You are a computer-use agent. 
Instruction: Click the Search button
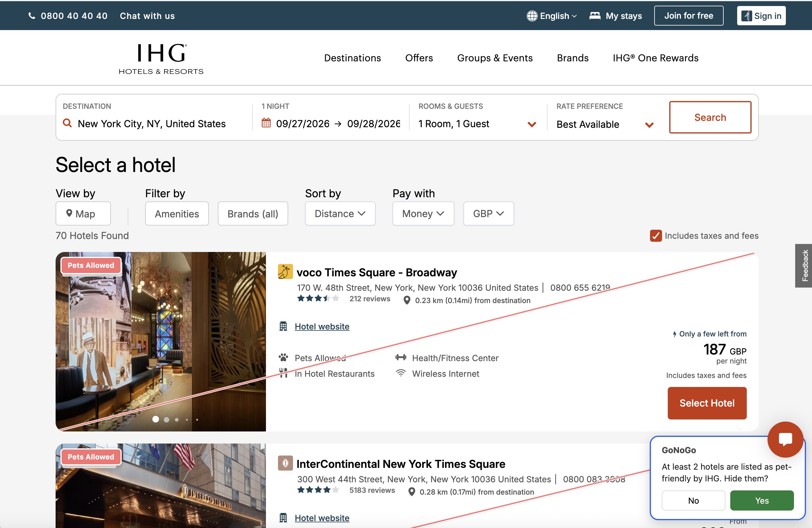click(x=710, y=117)
